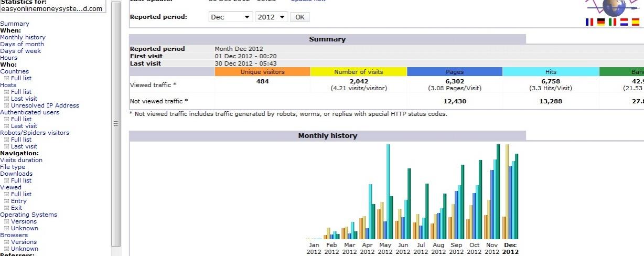The height and width of the screenshot is (256, 644).
Task: Go to Summary in the sidebar
Action: (x=15, y=24)
